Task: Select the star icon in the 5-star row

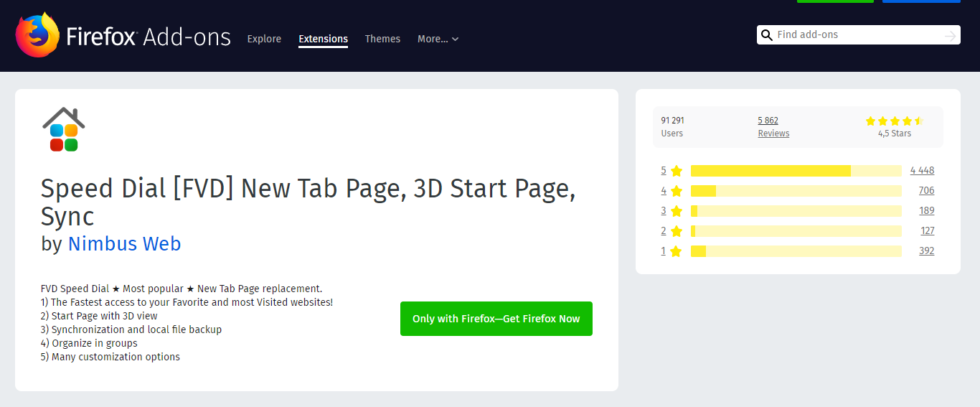Action: click(x=676, y=171)
